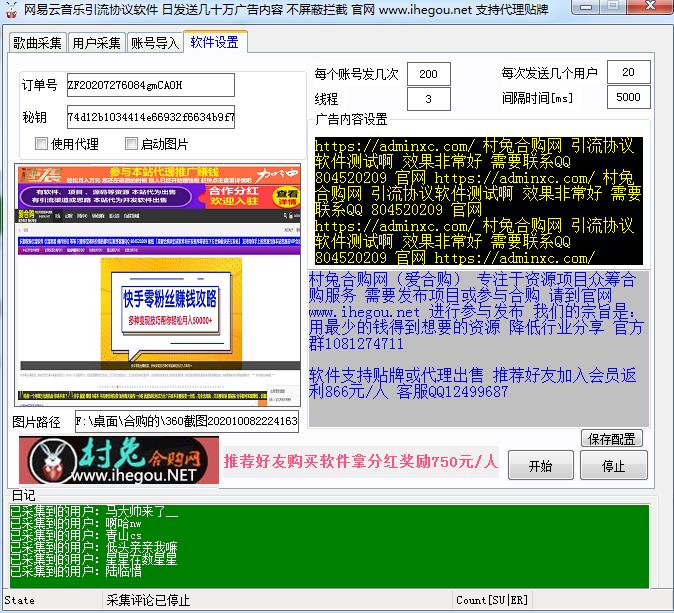Viewport: 674px width, 613px height.
Task: Edit the 每次发送几个用户 field
Action: pyautogui.click(x=628, y=72)
